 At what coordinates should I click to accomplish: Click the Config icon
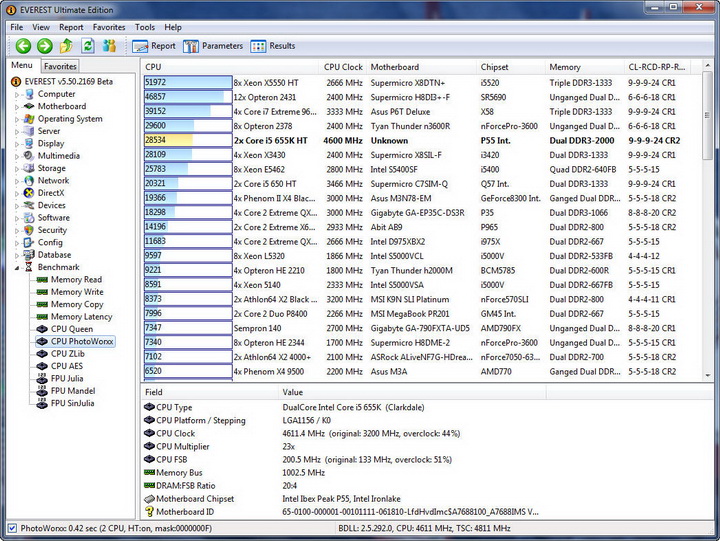pos(29,243)
